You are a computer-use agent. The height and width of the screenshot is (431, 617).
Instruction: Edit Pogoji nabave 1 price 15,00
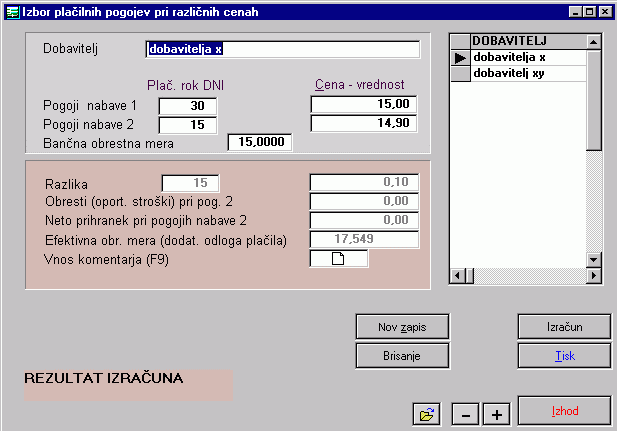[x=364, y=104]
